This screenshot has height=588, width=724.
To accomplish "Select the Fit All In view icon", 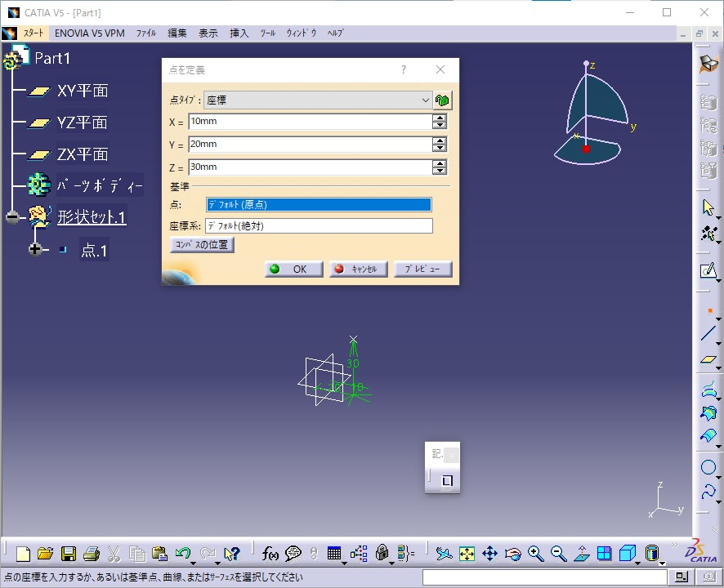I will coord(467,554).
